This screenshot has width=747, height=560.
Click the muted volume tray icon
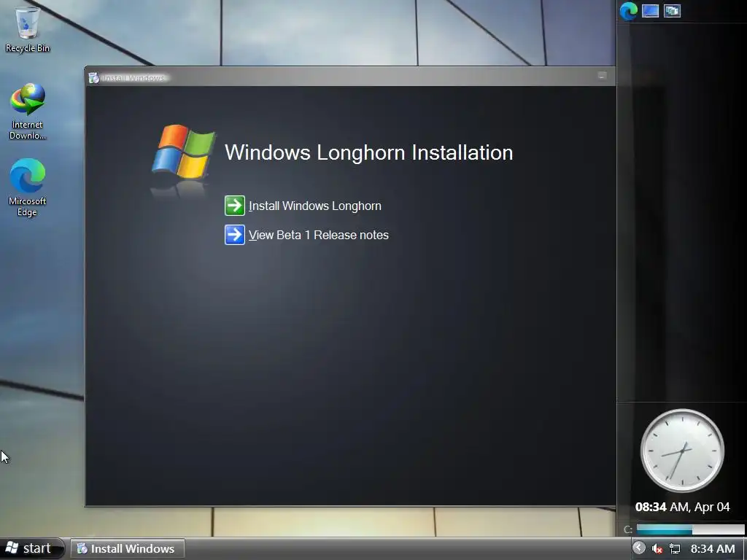coord(657,549)
